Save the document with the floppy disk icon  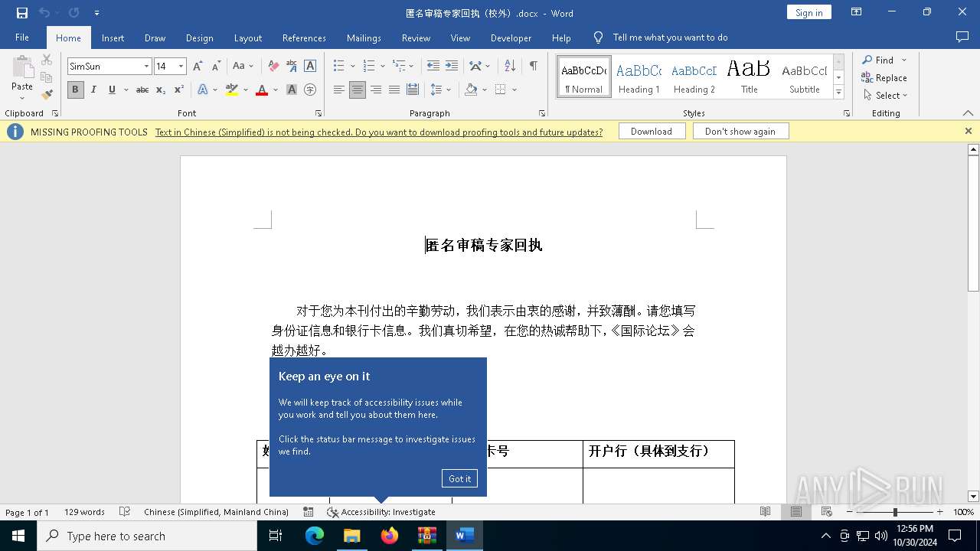21,13
